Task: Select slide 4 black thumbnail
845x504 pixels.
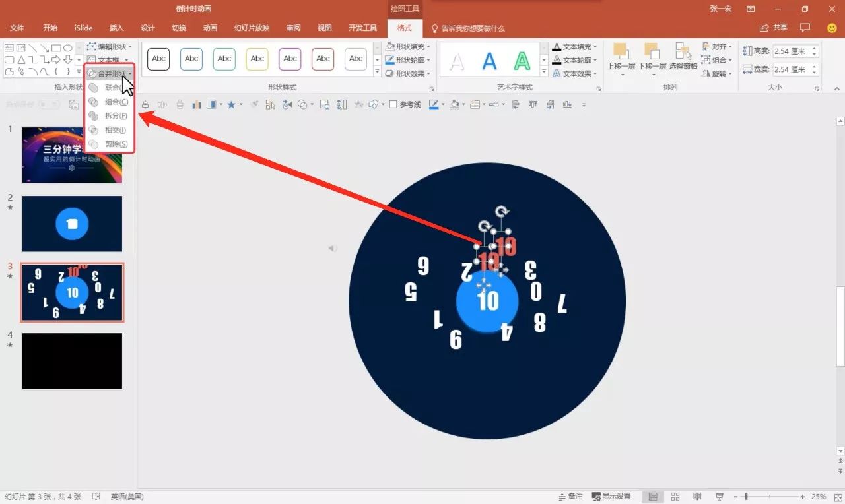Action: tap(72, 361)
